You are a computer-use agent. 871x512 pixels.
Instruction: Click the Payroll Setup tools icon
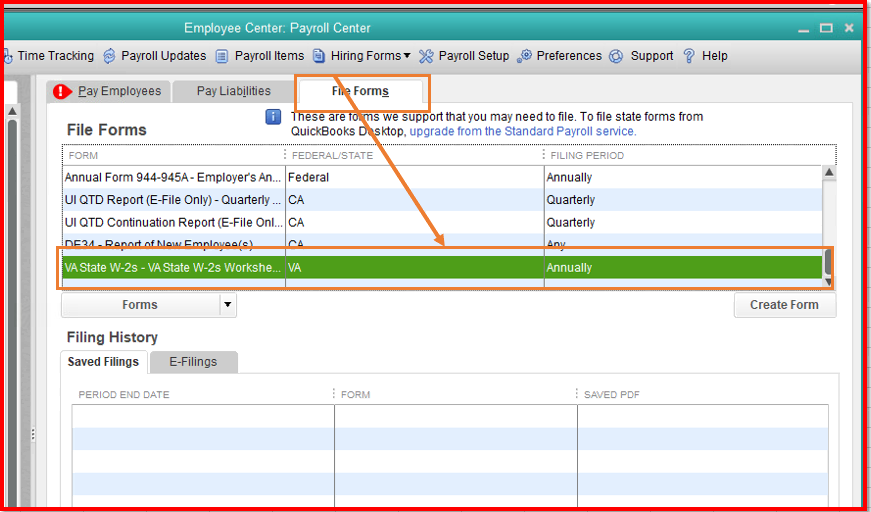pos(426,56)
